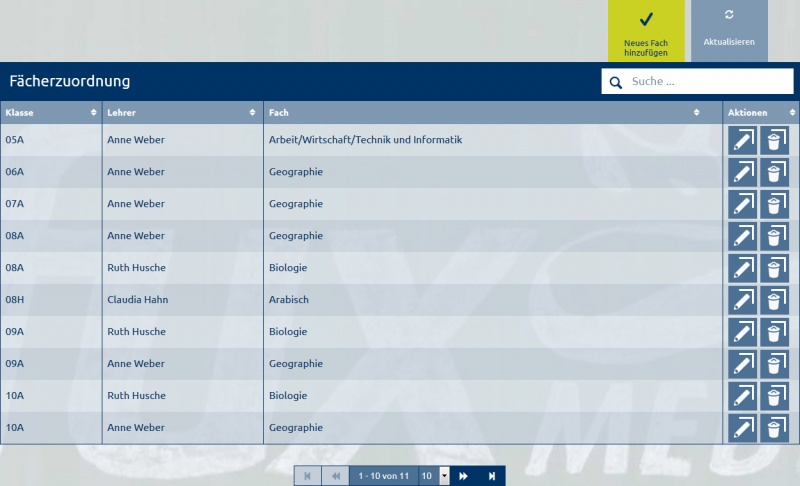800x486 pixels.
Task: Delete 10A Ruth Husche Biologie entry
Action: click(774, 396)
